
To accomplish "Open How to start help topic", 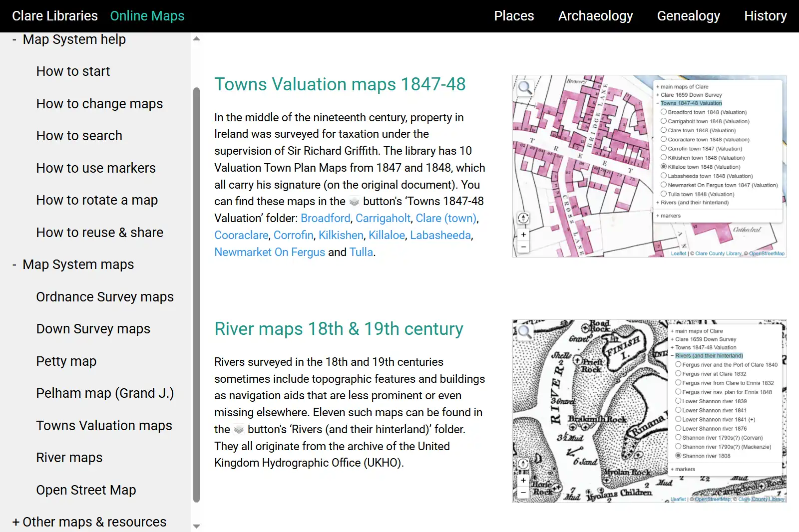I will (x=73, y=71).
